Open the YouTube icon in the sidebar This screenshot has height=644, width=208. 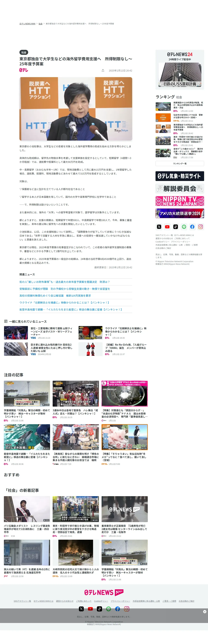tap(167, 227)
